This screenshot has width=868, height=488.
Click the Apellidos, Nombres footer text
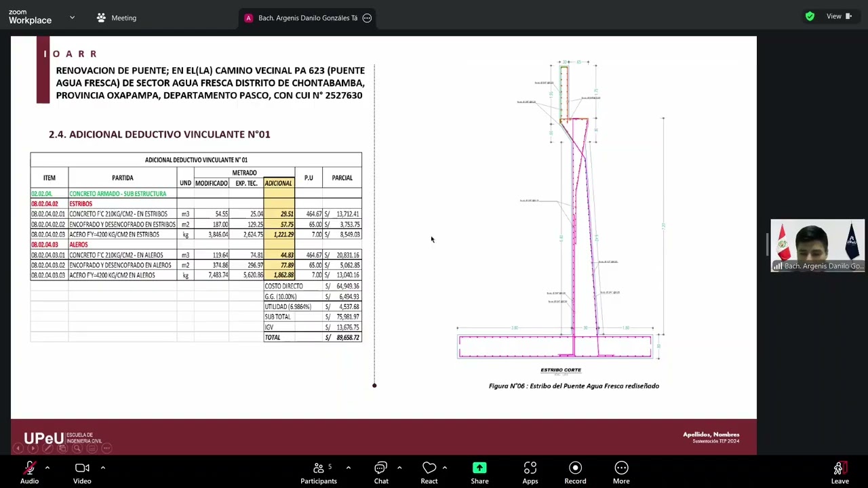(x=711, y=434)
